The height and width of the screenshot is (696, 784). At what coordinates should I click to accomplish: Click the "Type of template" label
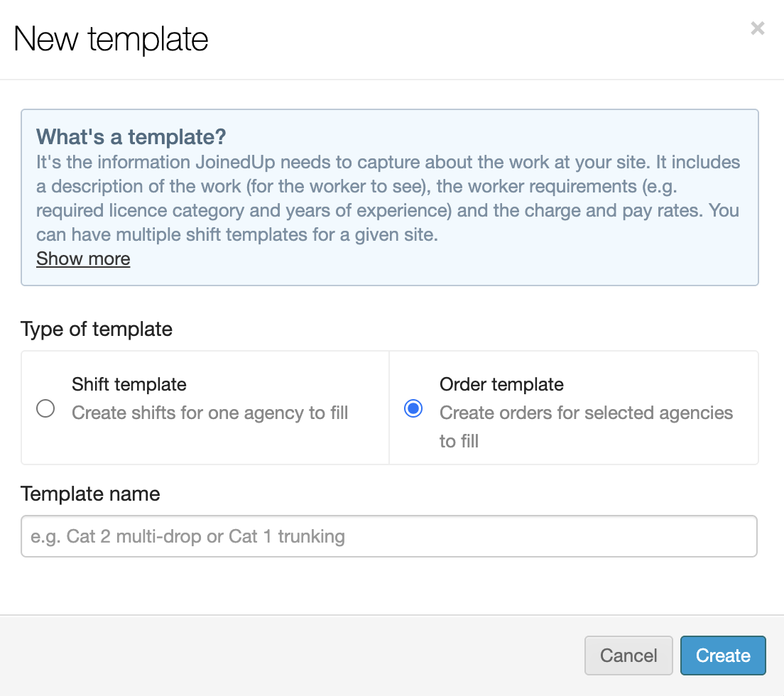pyautogui.click(x=97, y=329)
